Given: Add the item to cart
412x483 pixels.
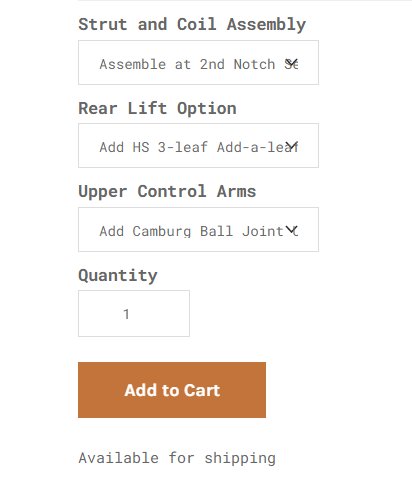Looking at the screenshot, I should (172, 390).
